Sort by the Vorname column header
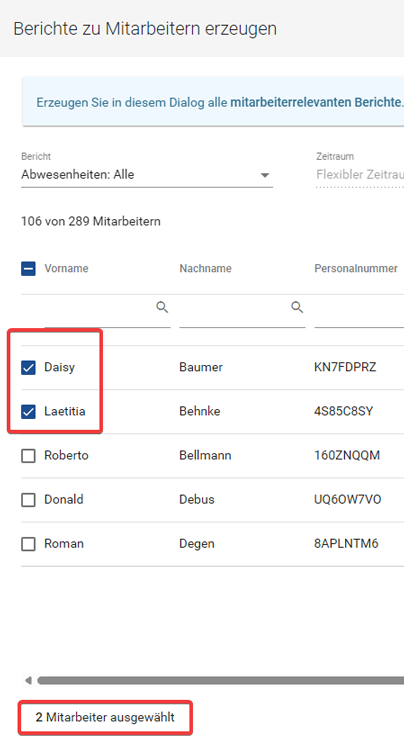This screenshot has width=404, height=748. pos(66,269)
